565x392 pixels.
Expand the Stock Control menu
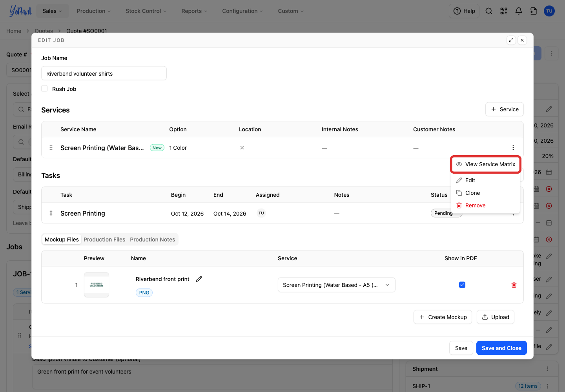146,11
